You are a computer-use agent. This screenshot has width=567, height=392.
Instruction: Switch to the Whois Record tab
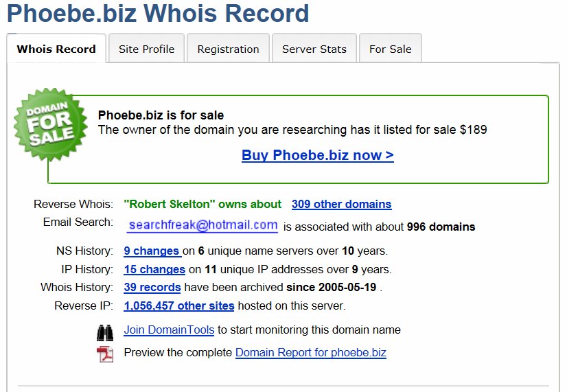click(56, 49)
